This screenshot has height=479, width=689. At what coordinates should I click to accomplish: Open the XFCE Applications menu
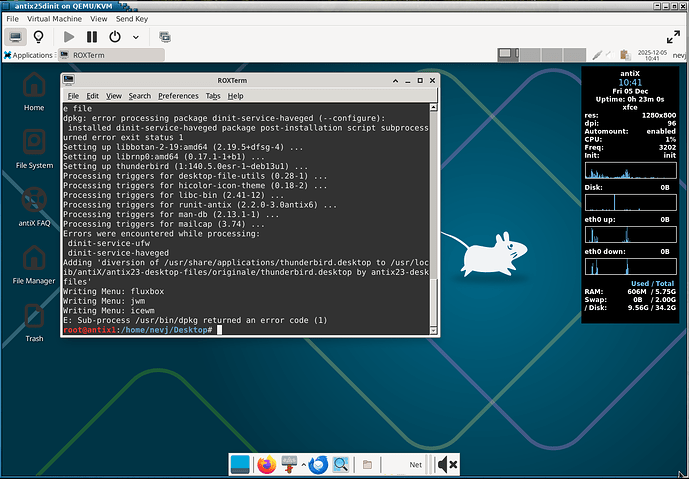click(x=28, y=55)
